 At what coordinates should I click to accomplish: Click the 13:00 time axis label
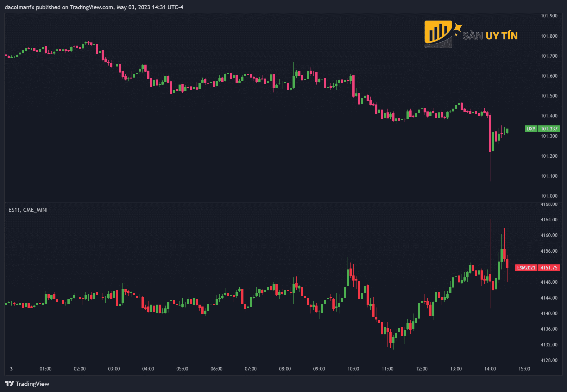click(456, 369)
